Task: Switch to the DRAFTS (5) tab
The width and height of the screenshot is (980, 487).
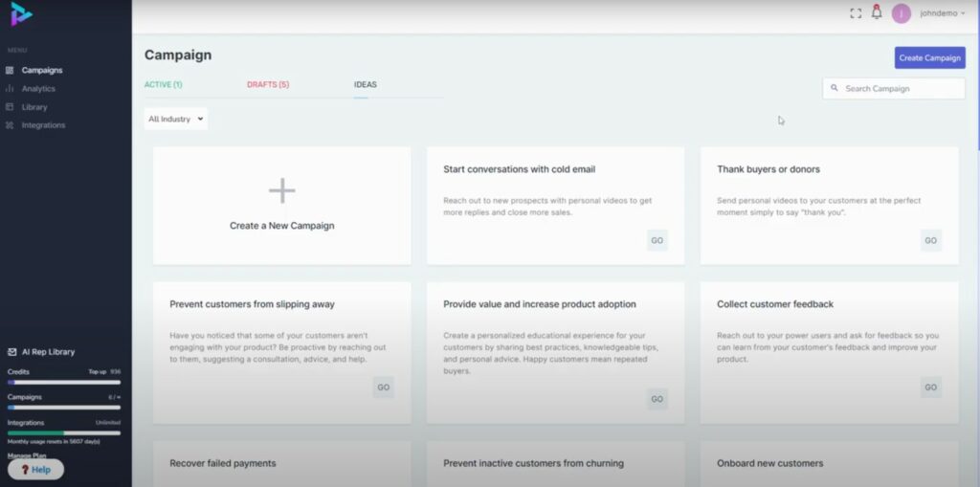Action: tap(268, 85)
